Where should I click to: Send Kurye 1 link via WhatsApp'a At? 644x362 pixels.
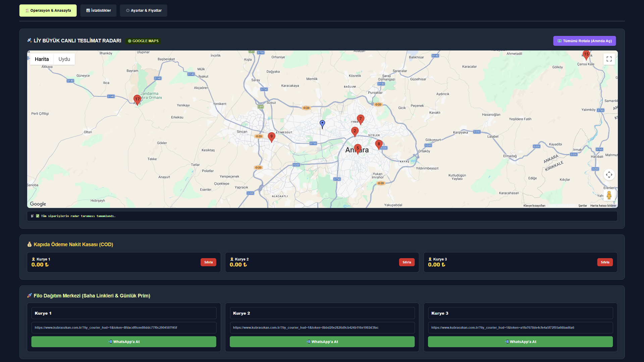pos(124,342)
